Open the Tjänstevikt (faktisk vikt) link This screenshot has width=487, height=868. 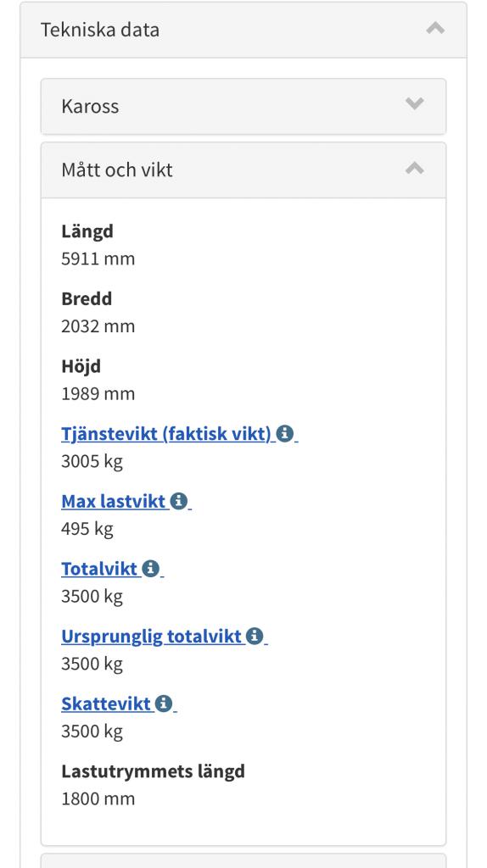(x=167, y=433)
